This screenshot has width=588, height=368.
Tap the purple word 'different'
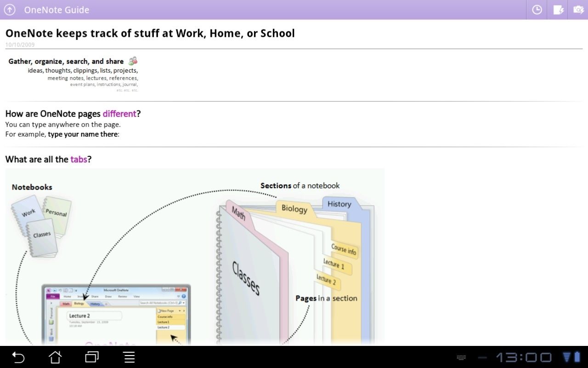tap(119, 114)
